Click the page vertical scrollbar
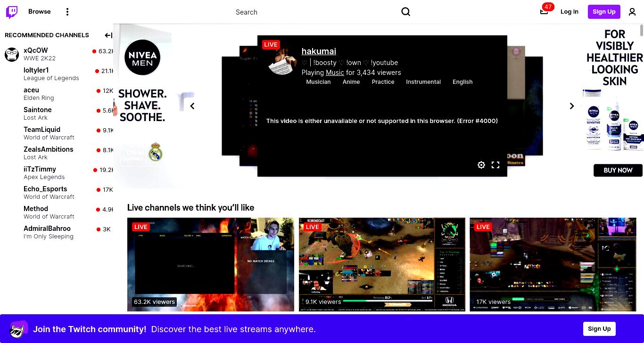Screen dimensions: 644x343 (x=642, y=30)
